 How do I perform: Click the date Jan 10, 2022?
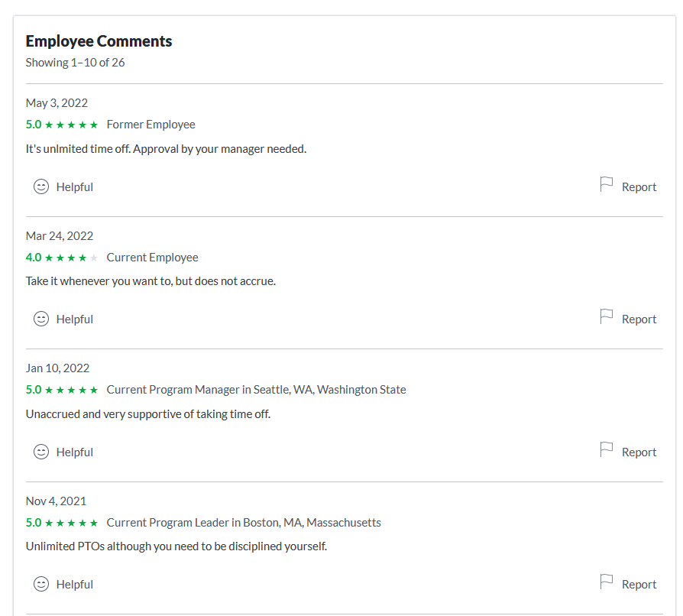pyautogui.click(x=57, y=368)
